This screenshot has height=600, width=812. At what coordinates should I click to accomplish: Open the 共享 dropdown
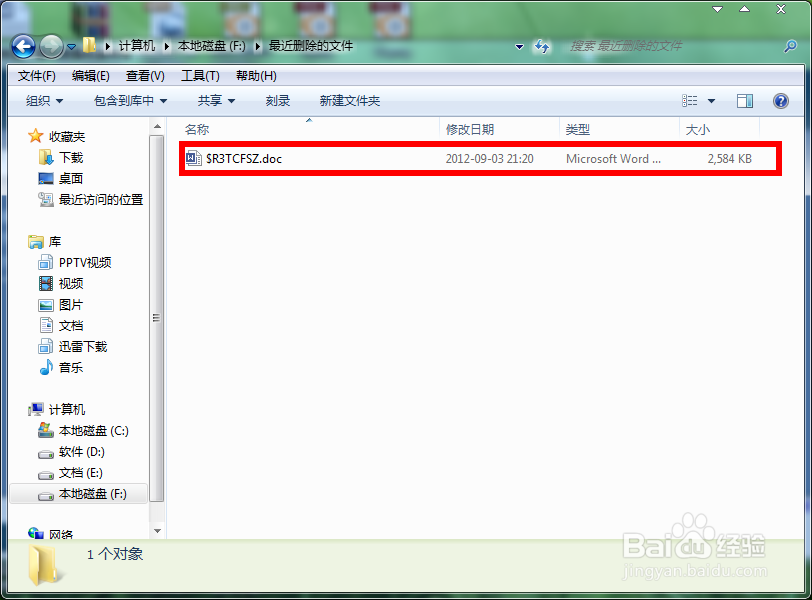(x=216, y=100)
